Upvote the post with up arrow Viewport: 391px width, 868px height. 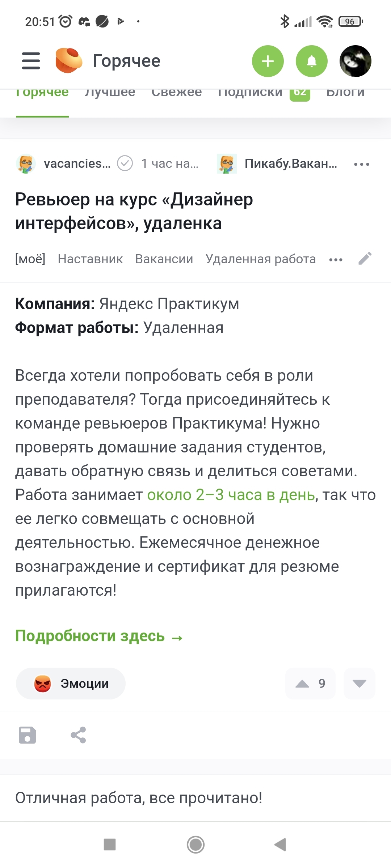pyautogui.click(x=303, y=684)
